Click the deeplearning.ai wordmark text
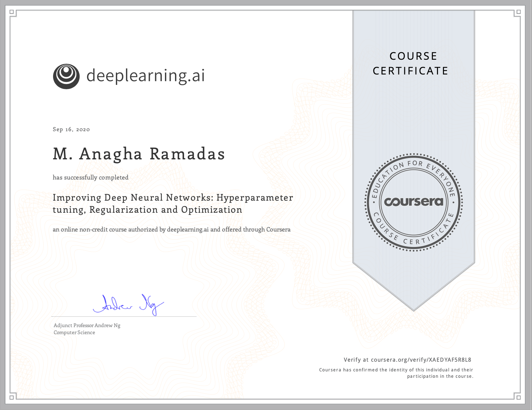The height and width of the screenshot is (410, 532). click(145, 75)
